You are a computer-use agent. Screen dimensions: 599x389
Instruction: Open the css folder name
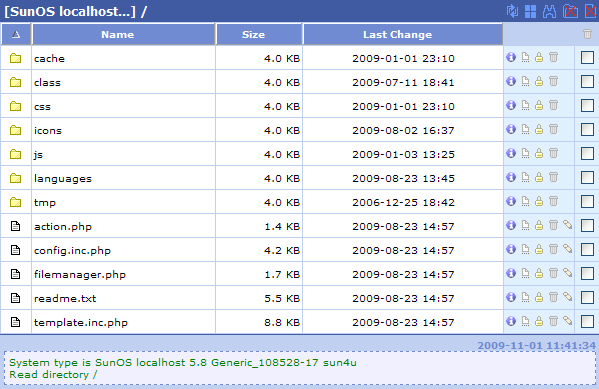click(x=42, y=107)
